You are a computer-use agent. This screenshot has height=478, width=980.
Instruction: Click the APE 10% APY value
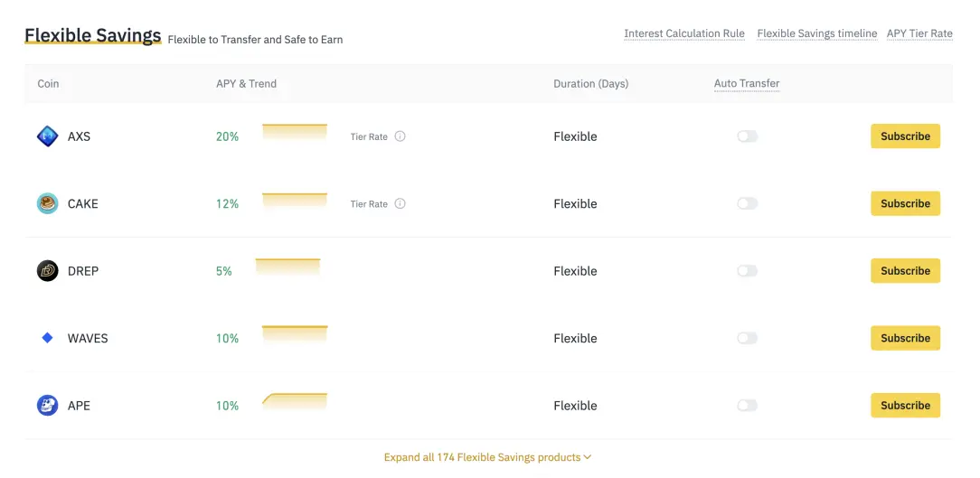(228, 406)
